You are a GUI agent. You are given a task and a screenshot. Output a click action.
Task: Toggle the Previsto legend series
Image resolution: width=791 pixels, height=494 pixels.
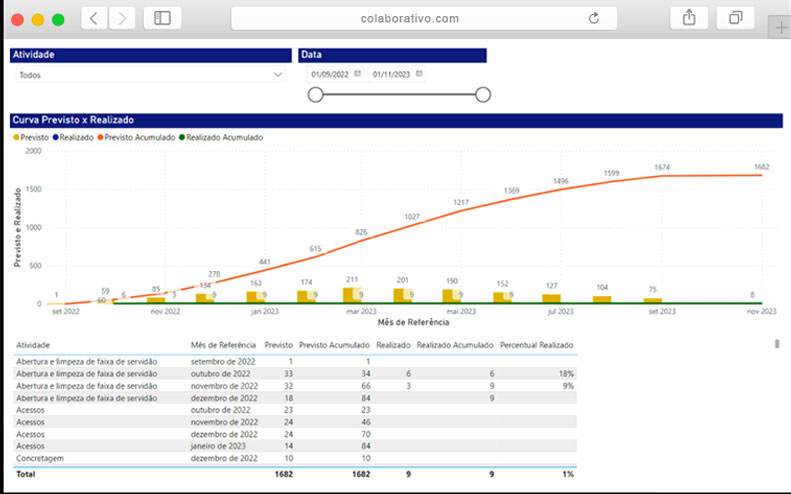point(31,137)
